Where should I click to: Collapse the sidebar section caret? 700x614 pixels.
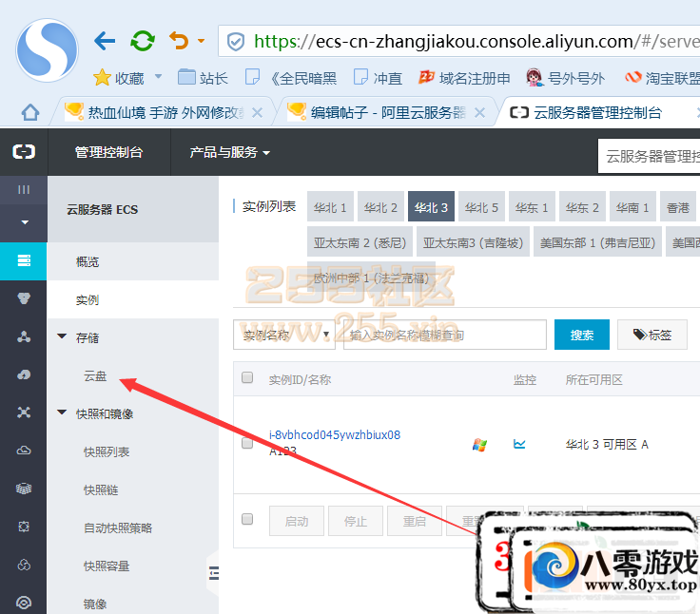[x=25, y=222]
